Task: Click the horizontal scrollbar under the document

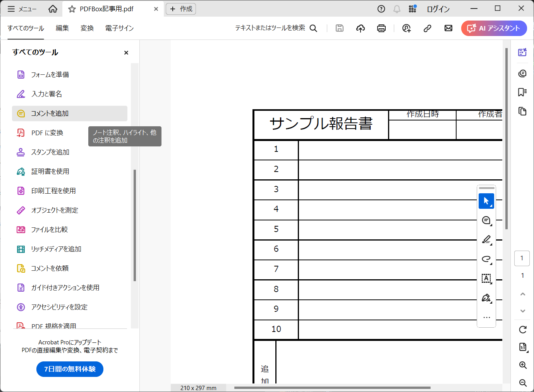Action: pyautogui.click(x=332, y=387)
